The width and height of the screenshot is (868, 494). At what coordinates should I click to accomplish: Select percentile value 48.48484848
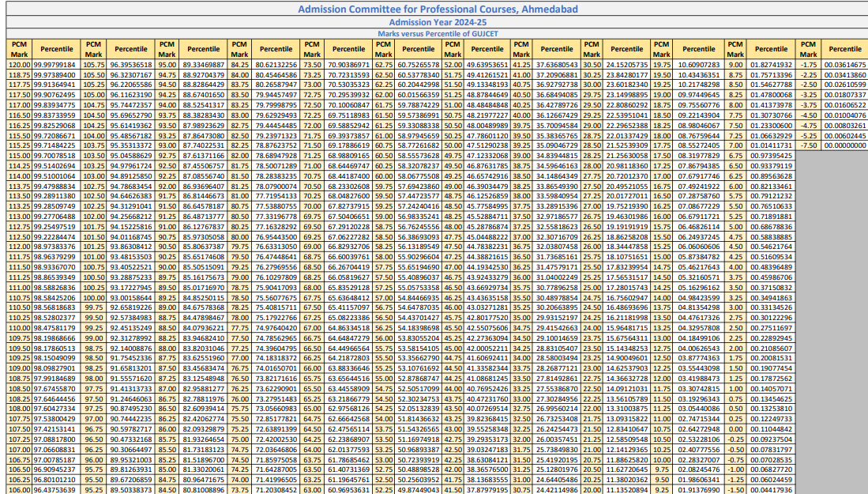487,105
